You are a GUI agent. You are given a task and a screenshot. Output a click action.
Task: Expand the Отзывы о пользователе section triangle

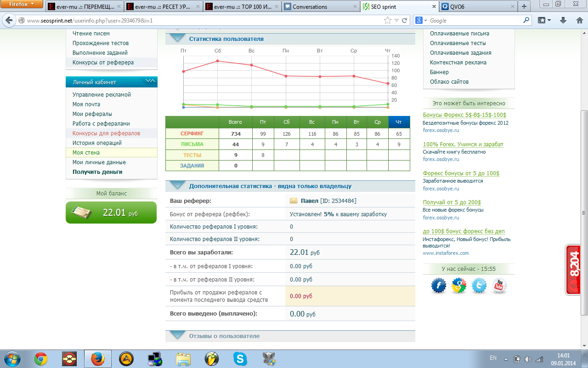click(177, 335)
